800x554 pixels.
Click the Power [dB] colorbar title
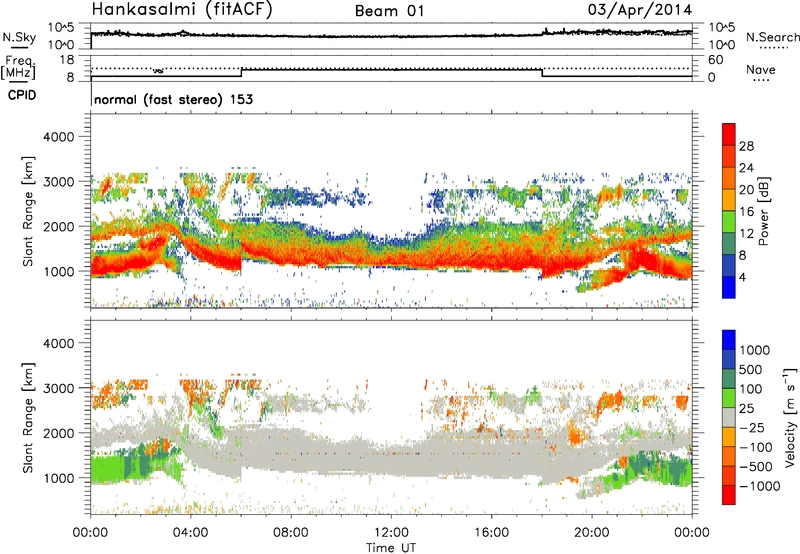[763, 211]
